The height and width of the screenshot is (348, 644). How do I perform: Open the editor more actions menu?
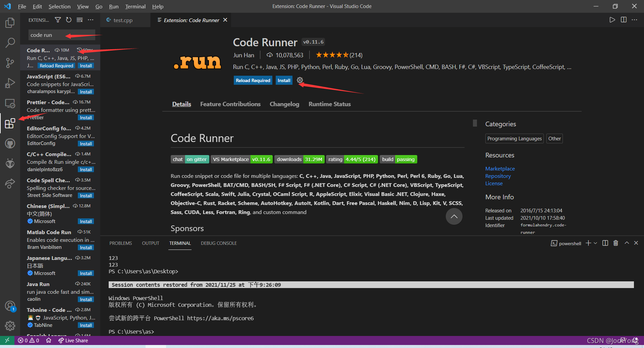point(634,20)
